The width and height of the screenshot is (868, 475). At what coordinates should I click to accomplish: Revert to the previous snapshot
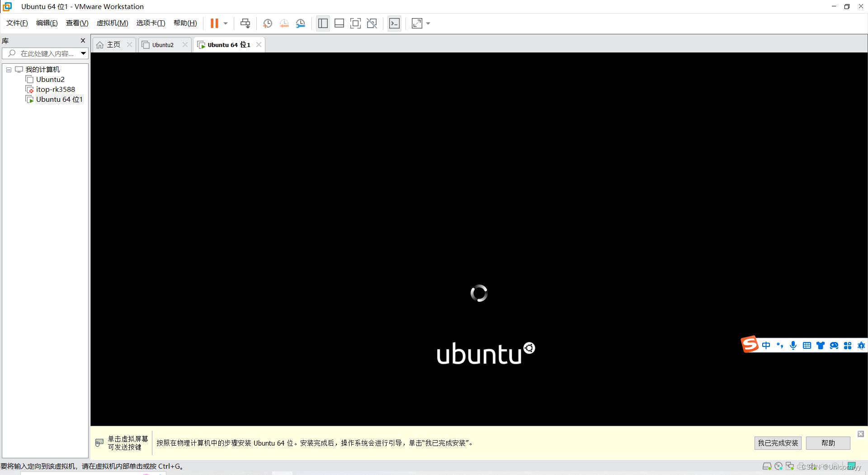click(x=284, y=23)
